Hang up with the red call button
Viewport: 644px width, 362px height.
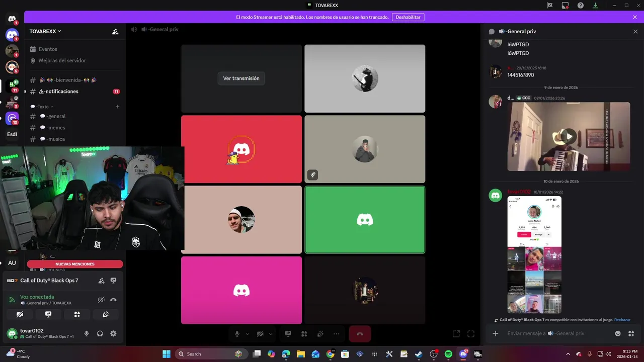point(360,333)
